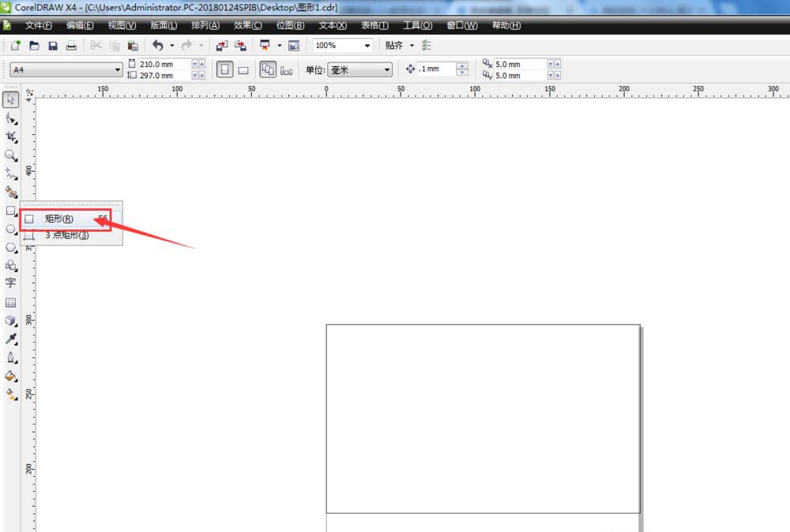The height and width of the screenshot is (532, 790).
Task: Select the Shape edit tool
Action: click(11, 118)
